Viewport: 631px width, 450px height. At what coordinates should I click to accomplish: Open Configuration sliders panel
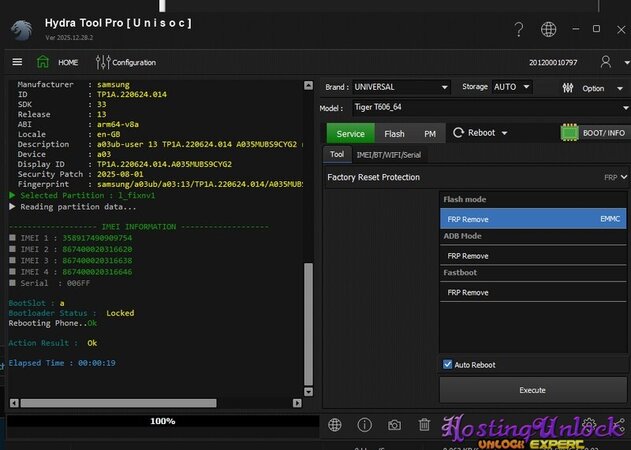(x=104, y=62)
